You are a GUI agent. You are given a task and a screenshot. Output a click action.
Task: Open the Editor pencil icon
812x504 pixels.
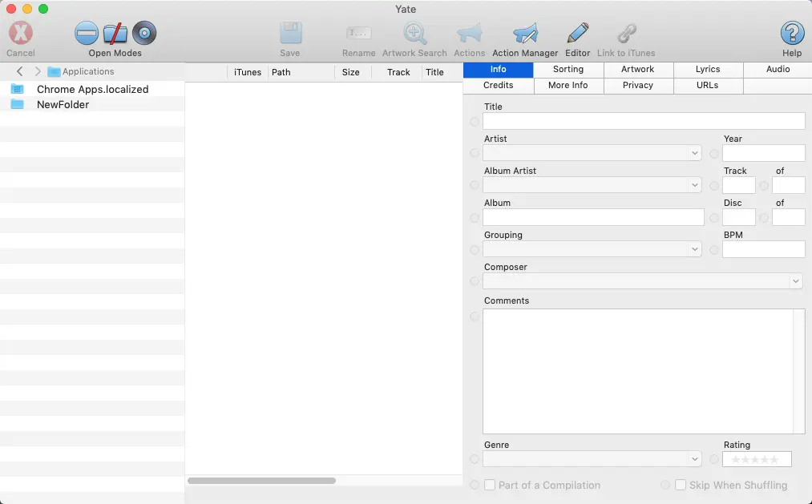click(x=577, y=33)
